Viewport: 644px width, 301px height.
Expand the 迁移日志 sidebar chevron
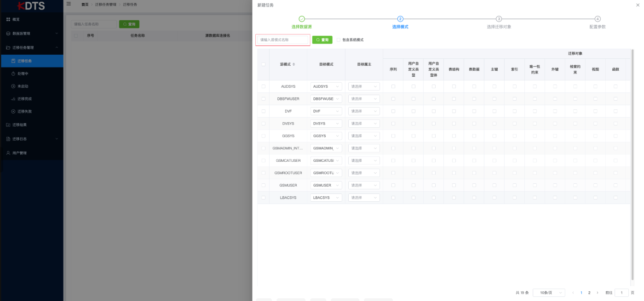[57, 139]
